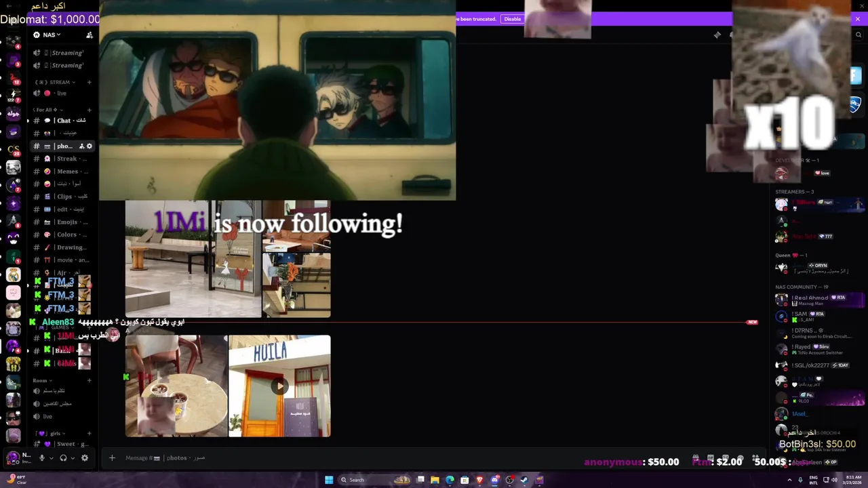Play the HUILA video attachment
The width and height of the screenshot is (868, 488).
point(279,386)
